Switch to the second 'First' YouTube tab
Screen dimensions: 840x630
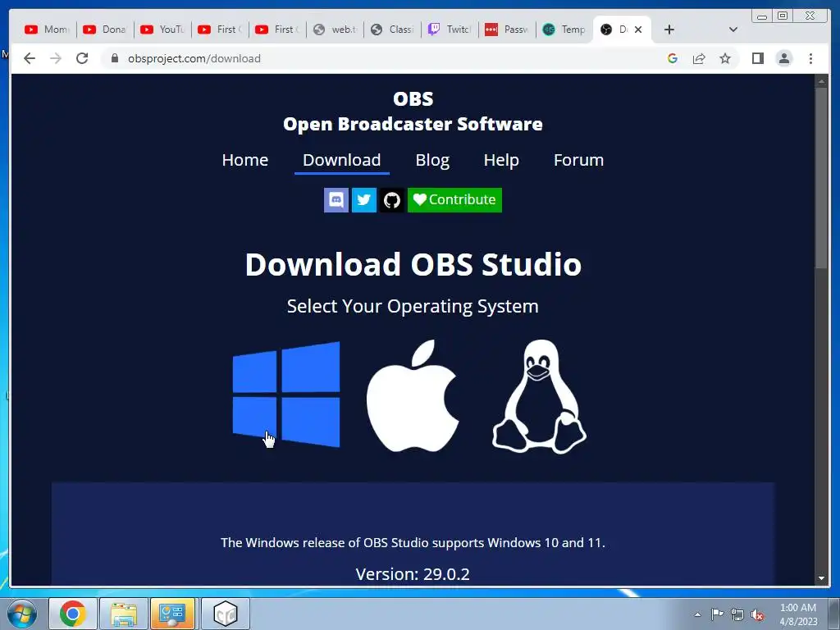277,30
